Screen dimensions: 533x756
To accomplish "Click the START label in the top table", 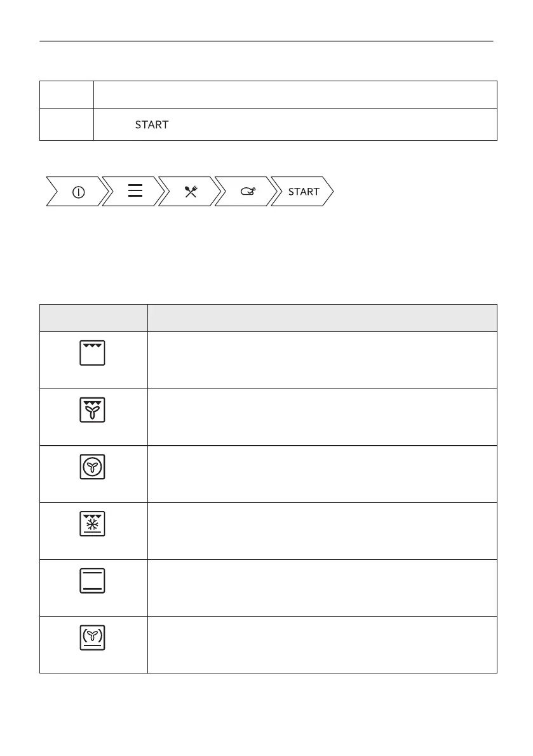I will coord(151,125).
